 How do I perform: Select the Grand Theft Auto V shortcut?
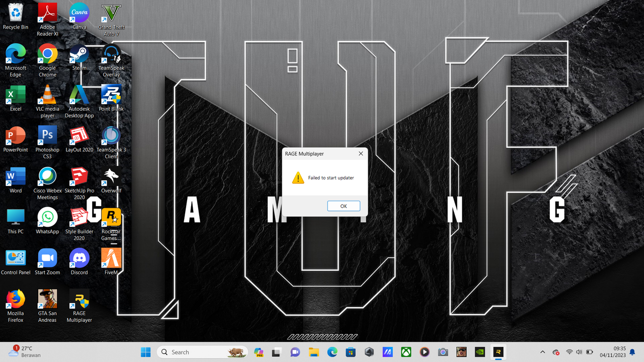click(x=111, y=19)
